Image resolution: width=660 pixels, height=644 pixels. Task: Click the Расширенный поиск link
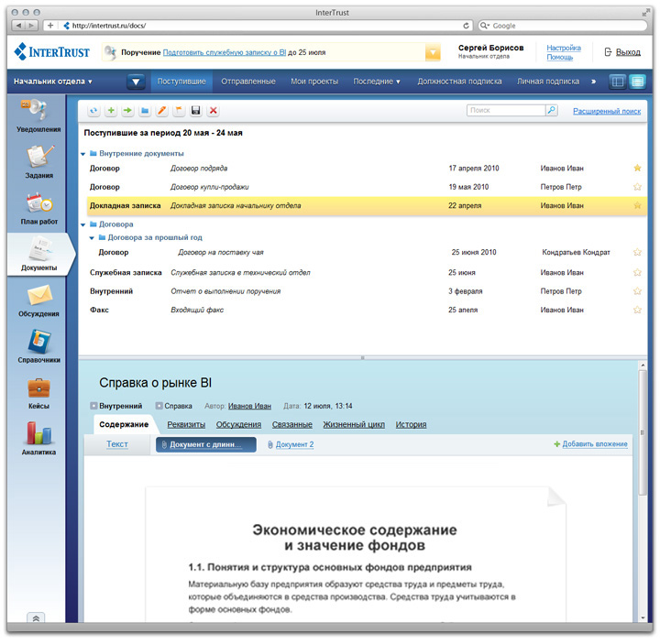606,111
